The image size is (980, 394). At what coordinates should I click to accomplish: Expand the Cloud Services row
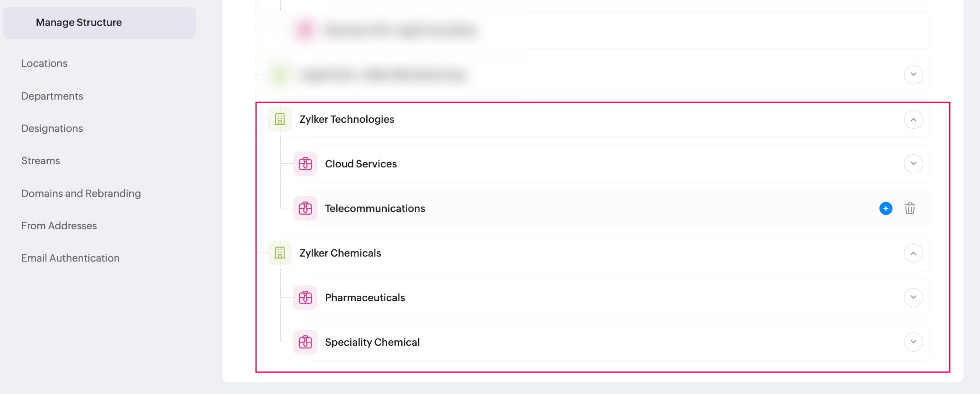pos(913,164)
